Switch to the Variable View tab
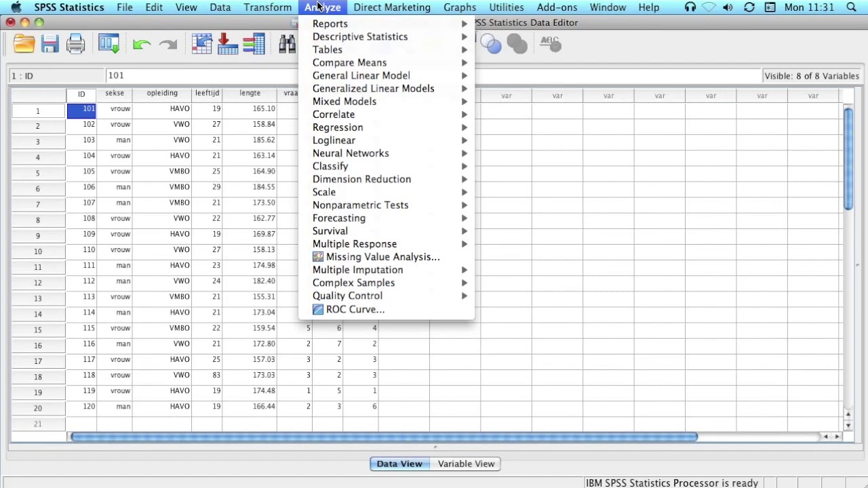Screen dimensions: 868x488 pos(466,464)
